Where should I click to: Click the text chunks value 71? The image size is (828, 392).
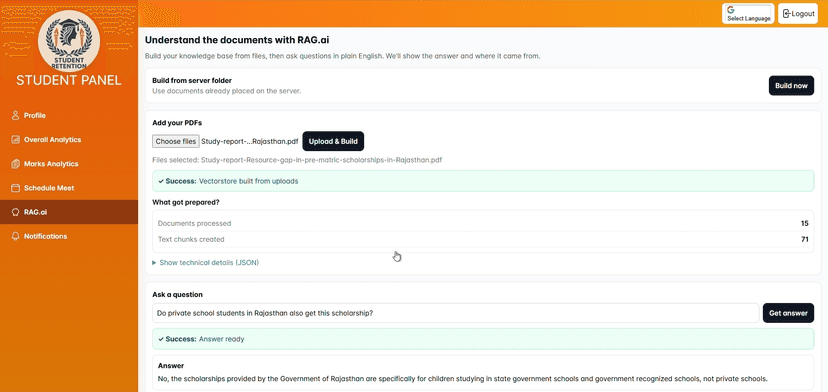[805, 239]
